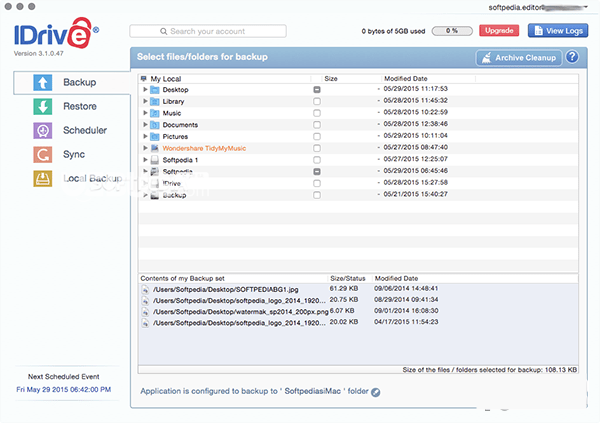Viewport: 600px width, 423px height.
Task: Click the IDrive logo
Action: 56,33
